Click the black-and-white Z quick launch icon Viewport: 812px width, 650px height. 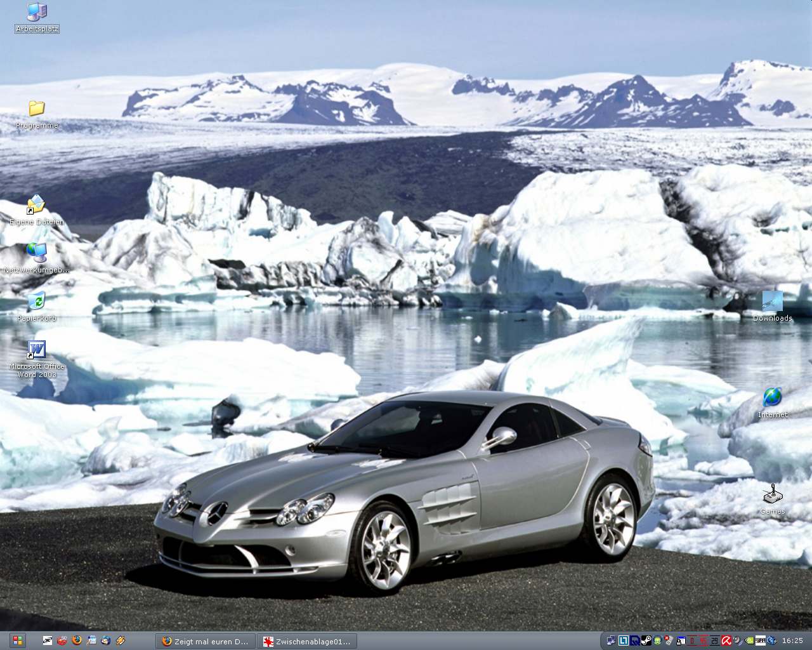[48, 640]
